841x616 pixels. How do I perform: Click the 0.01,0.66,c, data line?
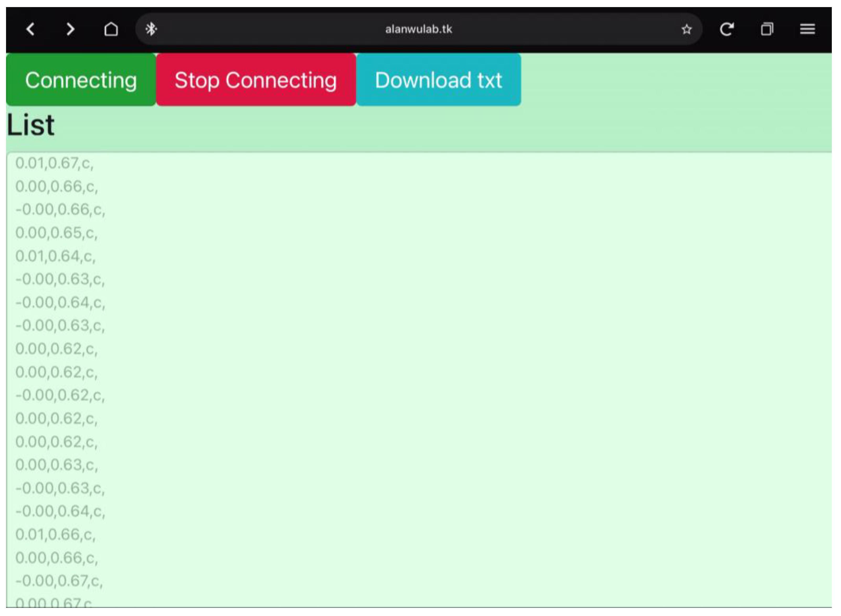[x=55, y=535]
